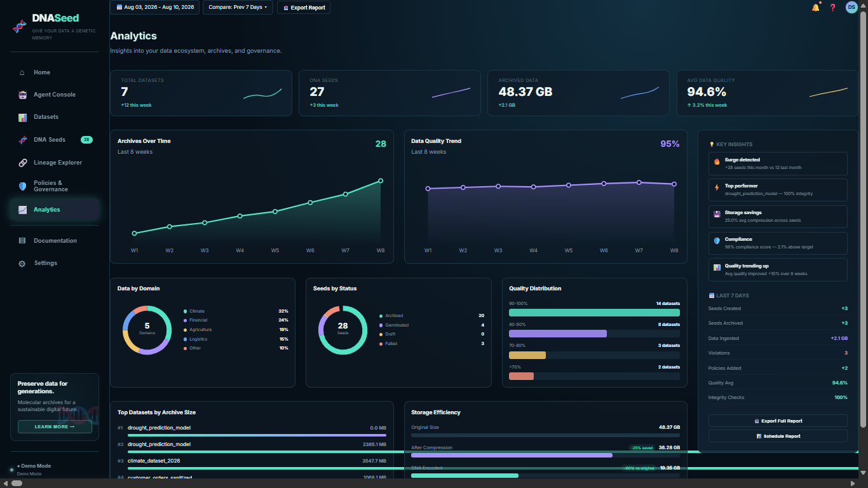Click the Documentation book icon
868x488 pixels.
22,241
